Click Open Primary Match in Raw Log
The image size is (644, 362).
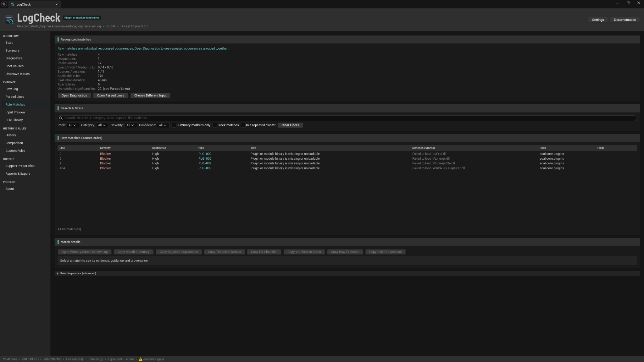(85, 252)
